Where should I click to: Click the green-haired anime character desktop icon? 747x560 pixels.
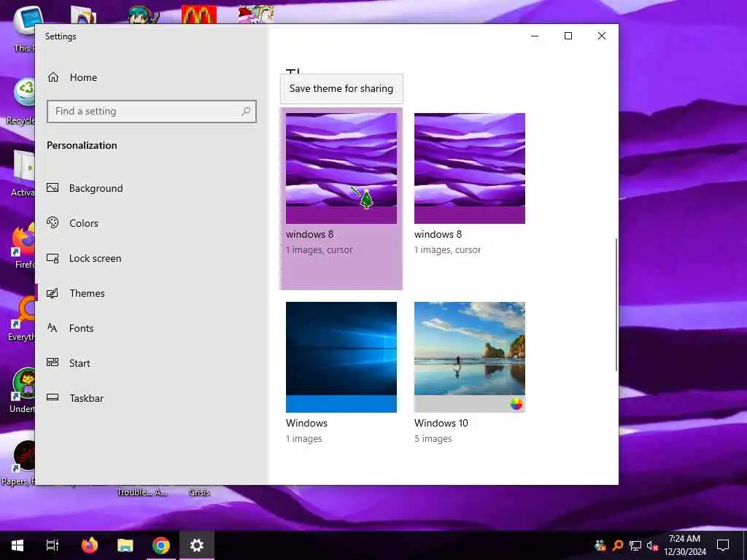142,15
